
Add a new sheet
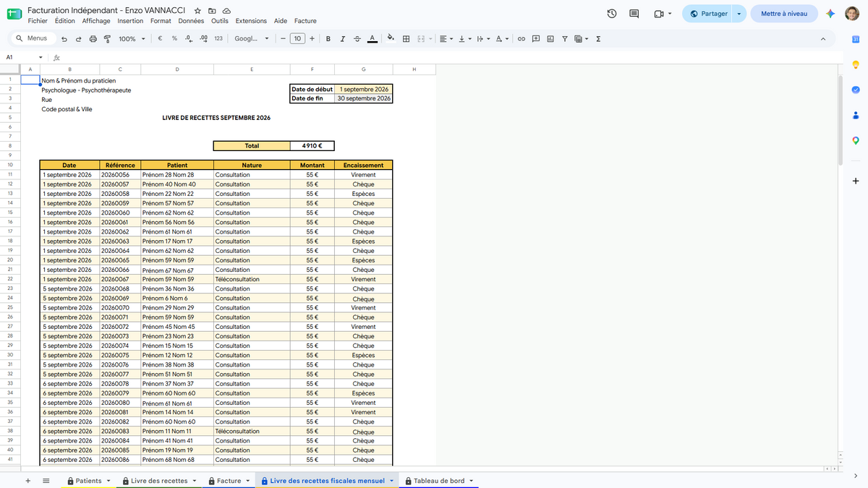pyautogui.click(x=28, y=481)
